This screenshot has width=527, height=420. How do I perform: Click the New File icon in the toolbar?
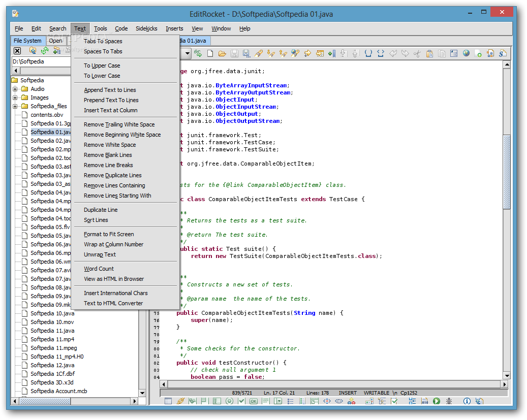pos(209,53)
